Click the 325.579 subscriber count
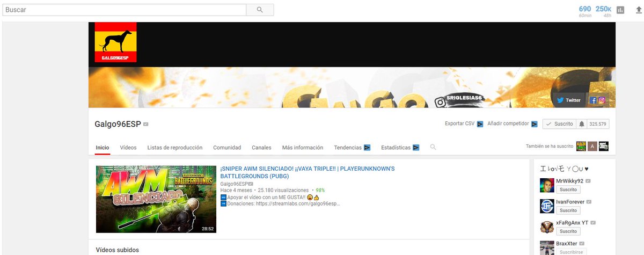 [x=598, y=124]
